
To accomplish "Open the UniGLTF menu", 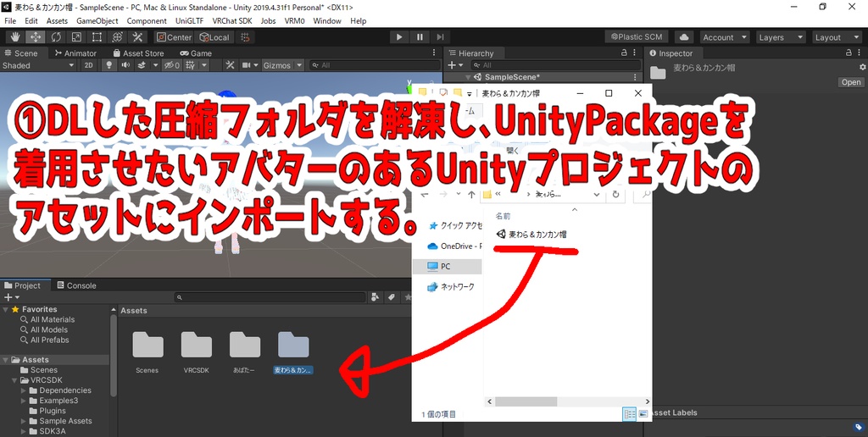I will click(x=189, y=21).
